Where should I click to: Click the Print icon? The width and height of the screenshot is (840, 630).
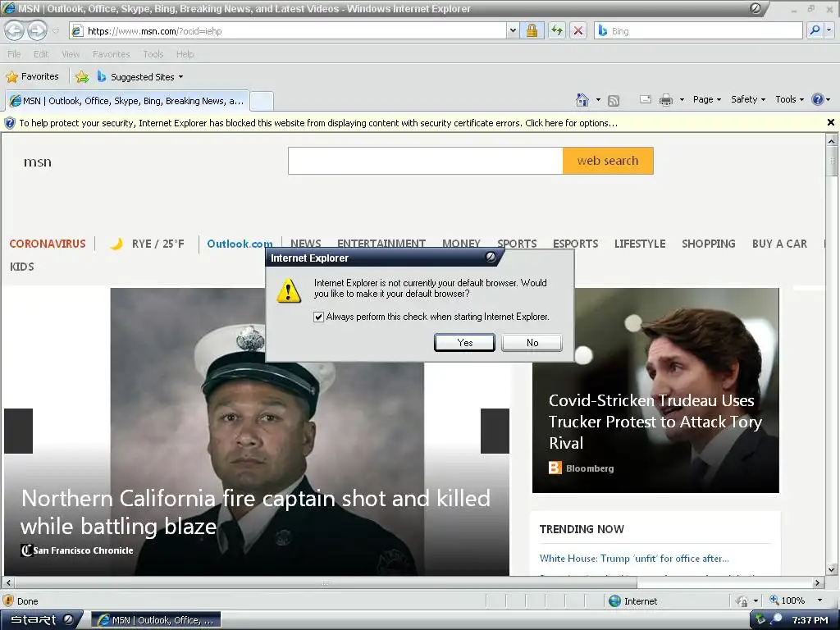coord(666,99)
